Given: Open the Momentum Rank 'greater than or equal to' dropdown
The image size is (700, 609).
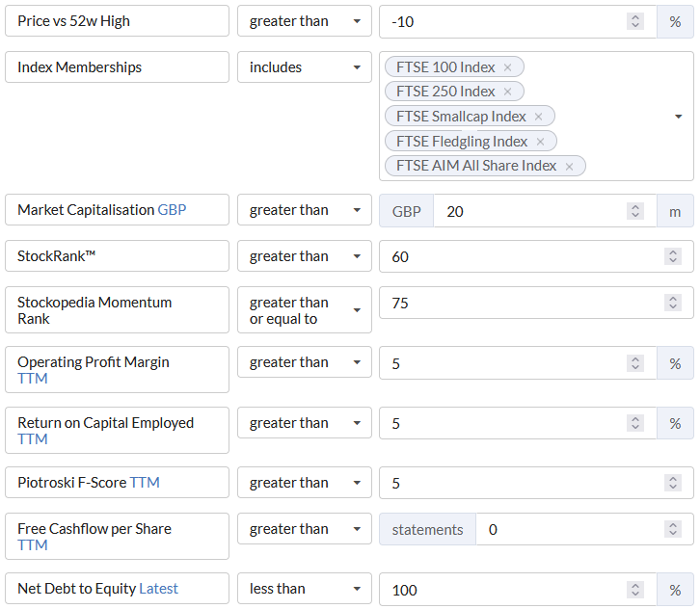Looking at the screenshot, I should 304,310.
